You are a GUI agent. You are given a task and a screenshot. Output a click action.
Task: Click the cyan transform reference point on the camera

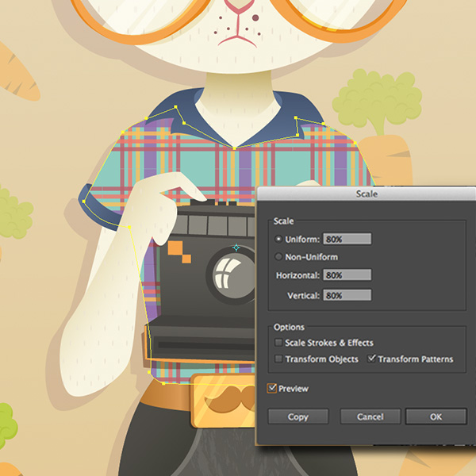coord(236,248)
